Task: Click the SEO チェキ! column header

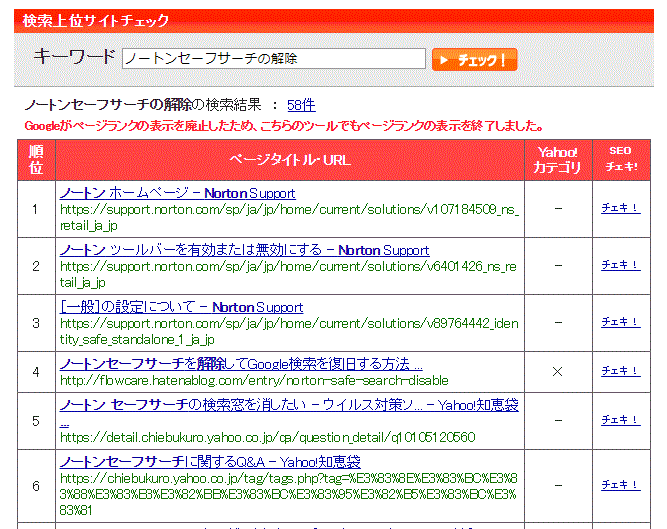Action: 621,159
